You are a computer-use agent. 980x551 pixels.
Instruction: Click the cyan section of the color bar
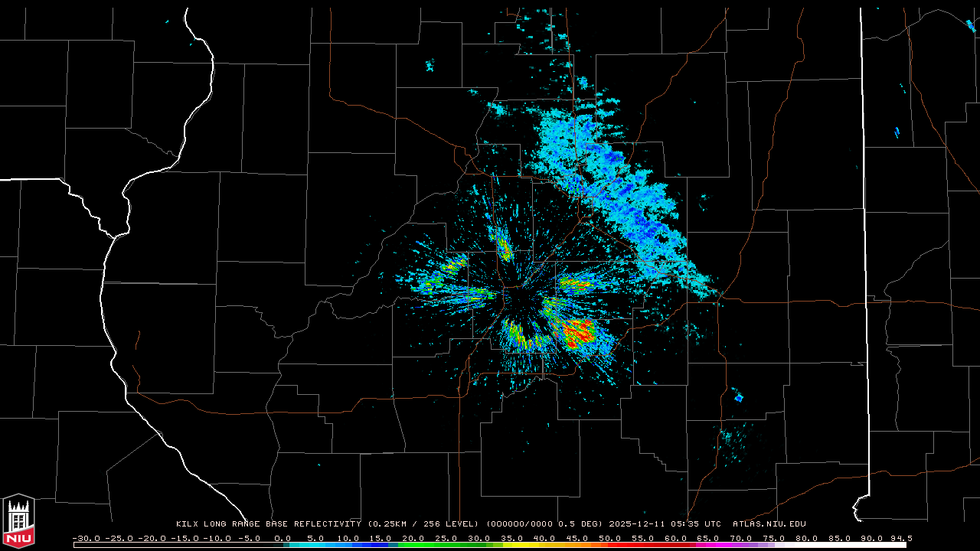(x=322, y=545)
